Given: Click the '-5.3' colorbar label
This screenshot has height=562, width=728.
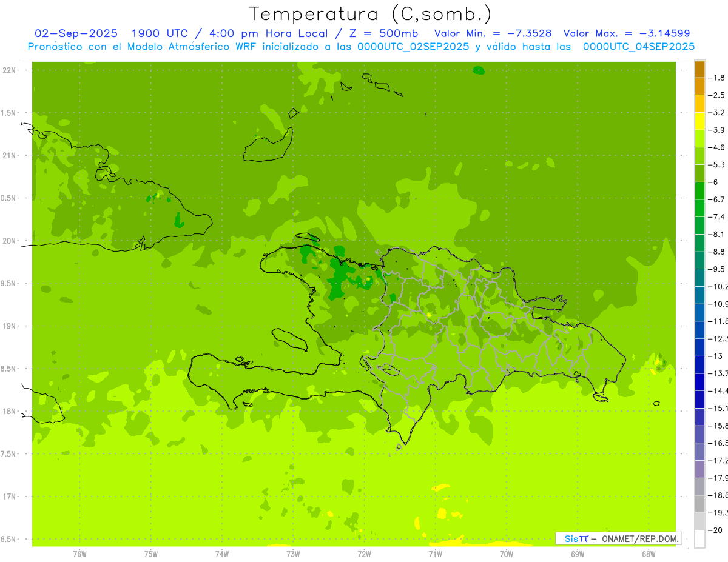Looking at the screenshot, I should 716,165.
